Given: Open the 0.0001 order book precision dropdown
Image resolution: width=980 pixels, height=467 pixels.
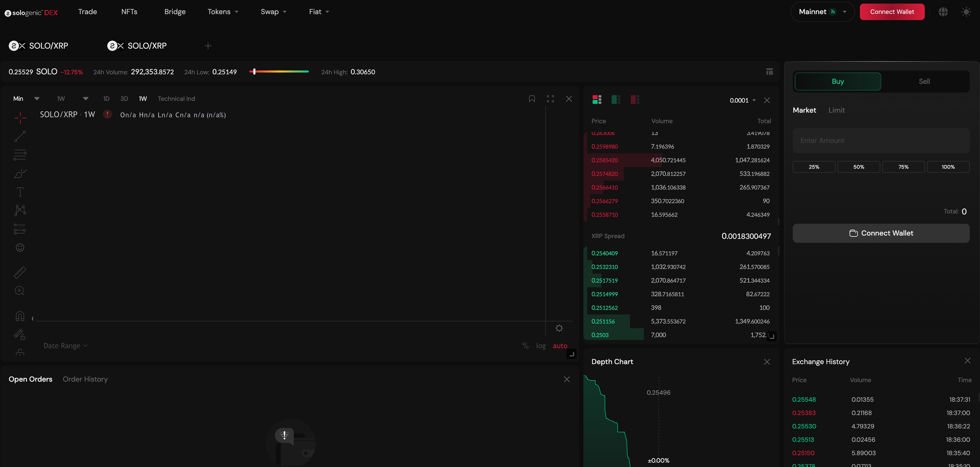Looking at the screenshot, I should coord(742,100).
